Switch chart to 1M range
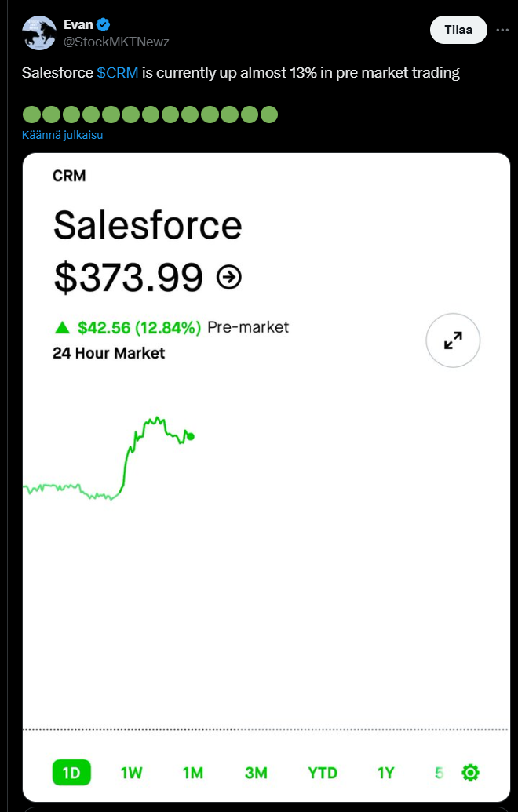The image size is (518, 812). (x=193, y=773)
